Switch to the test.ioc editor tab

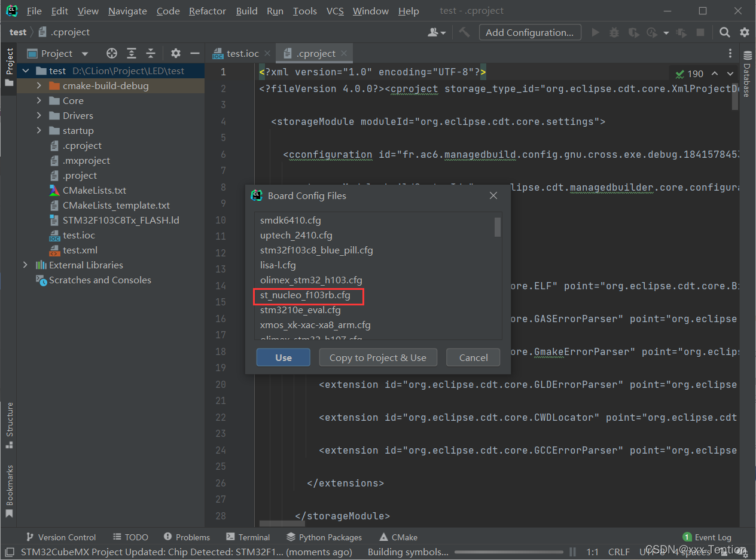pos(242,53)
